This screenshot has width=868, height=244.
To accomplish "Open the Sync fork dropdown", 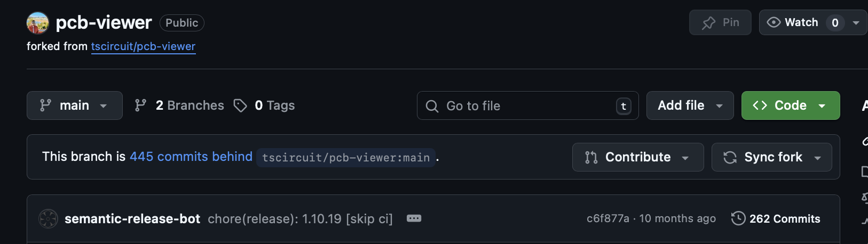I will [x=771, y=157].
